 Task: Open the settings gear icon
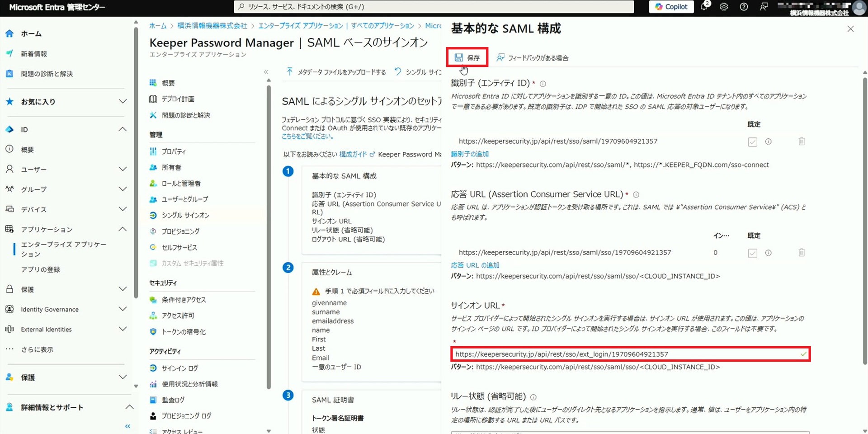click(x=724, y=7)
